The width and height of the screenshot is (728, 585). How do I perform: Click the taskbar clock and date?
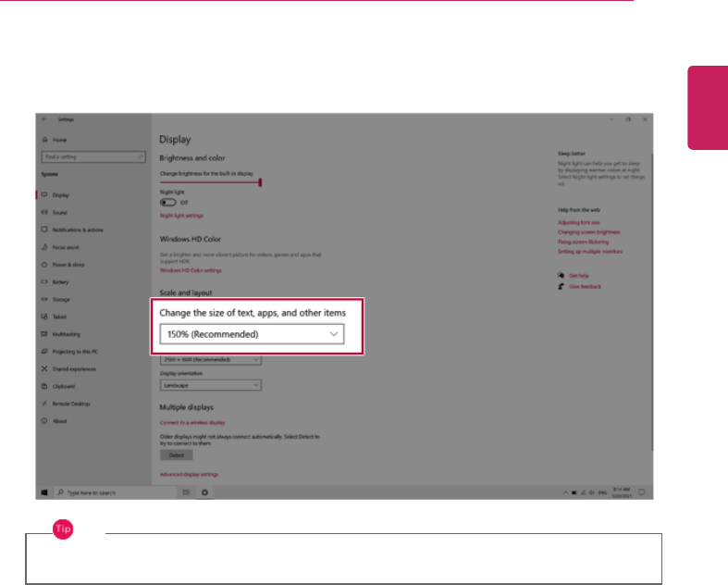[622, 492]
